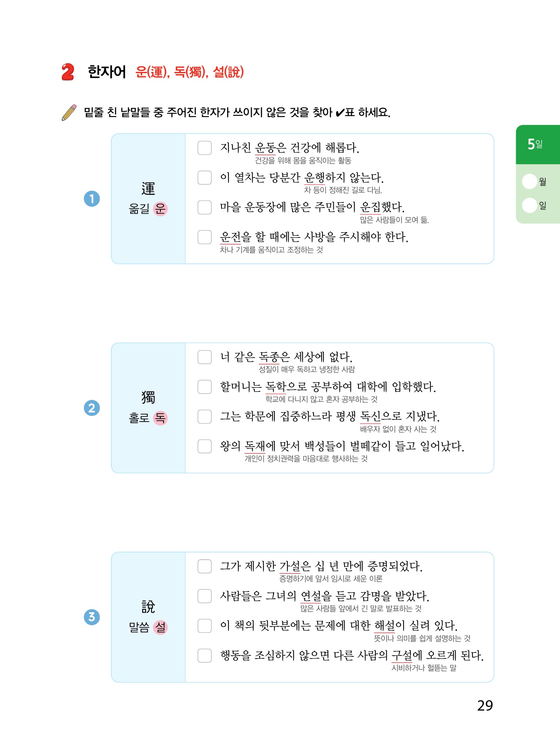Check the 구설에 오르게 된다 box
Screen dimensions: 560x737
[205, 656]
